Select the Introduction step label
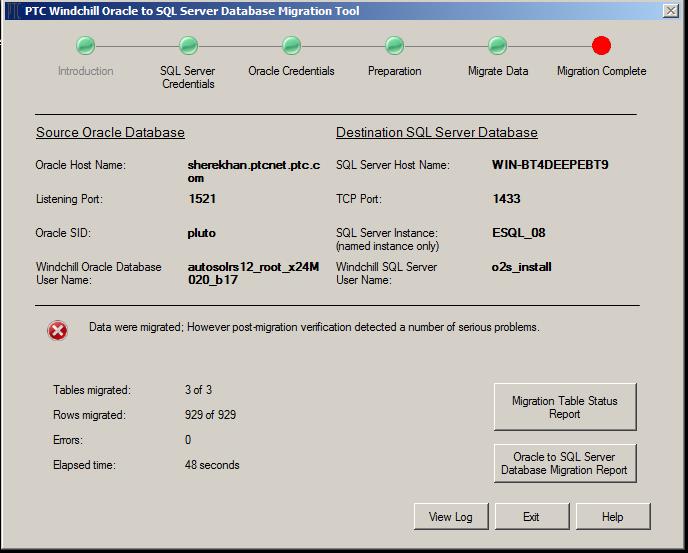The image size is (688, 553). click(x=86, y=71)
